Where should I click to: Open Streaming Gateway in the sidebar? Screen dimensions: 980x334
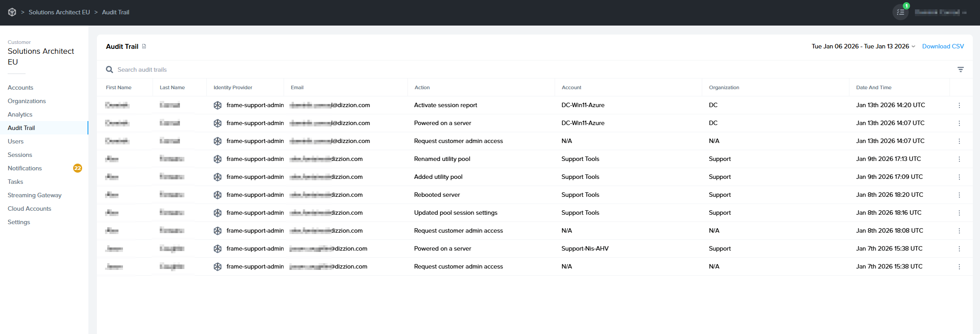coord(35,195)
